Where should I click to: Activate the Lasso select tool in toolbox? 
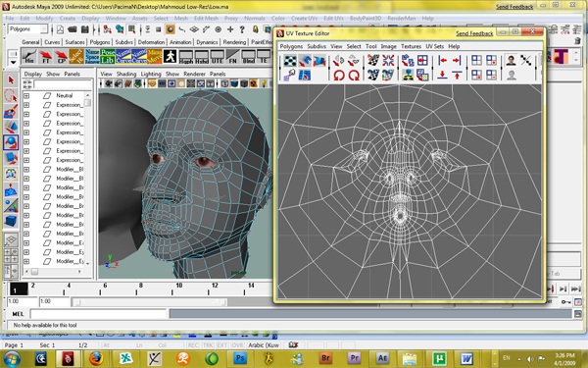coord(11,96)
